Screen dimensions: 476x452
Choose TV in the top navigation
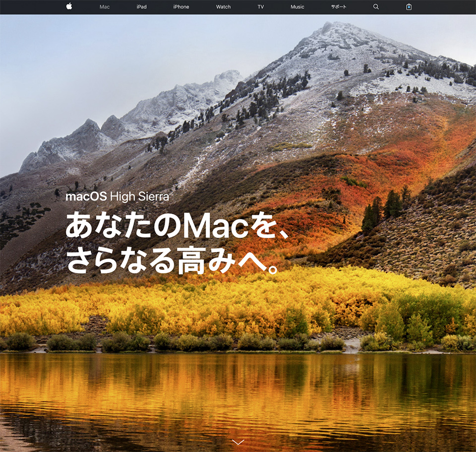[x=261, y=6]
